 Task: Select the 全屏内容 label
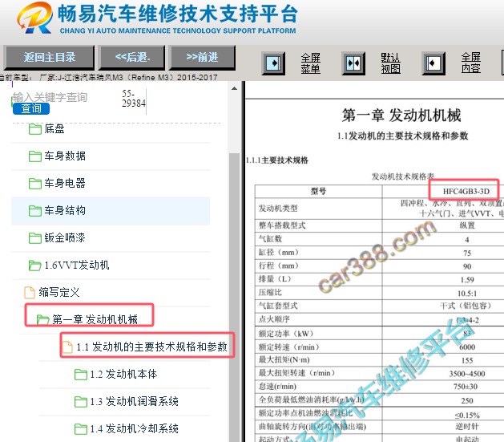471,63
